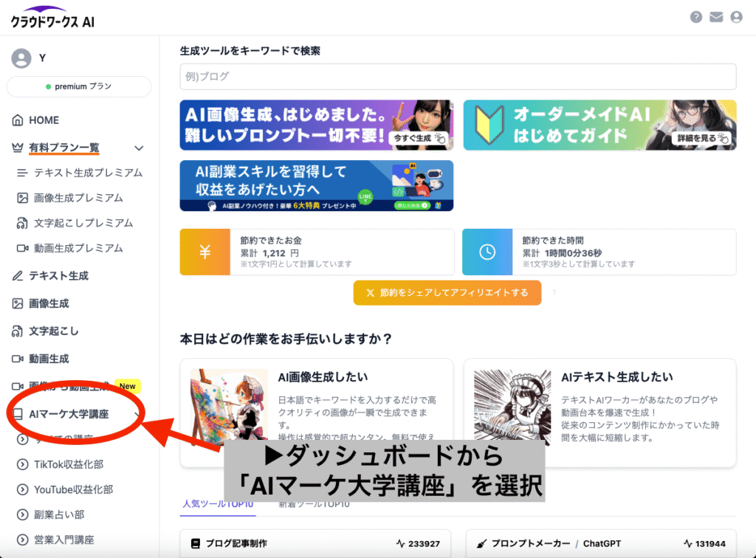Click the keyword search field 例)ブログ
This screenshot has height=558, width=756.
(458, 77)
